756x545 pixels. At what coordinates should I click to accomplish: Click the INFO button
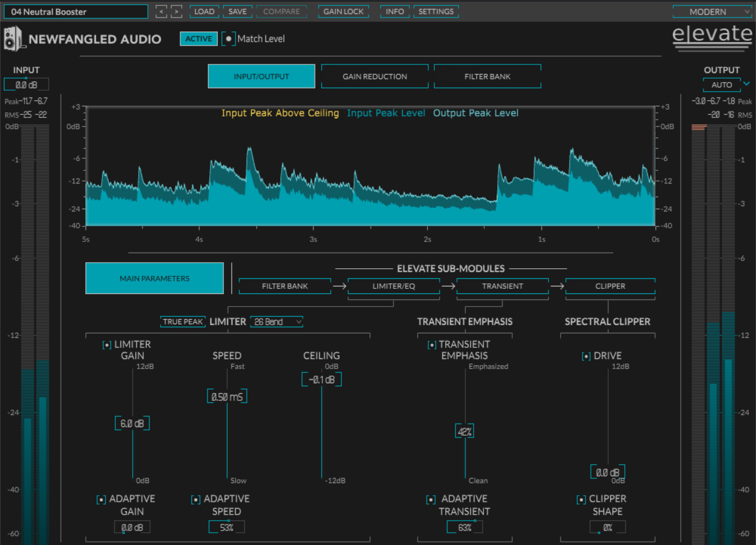[x=395, y=12]
